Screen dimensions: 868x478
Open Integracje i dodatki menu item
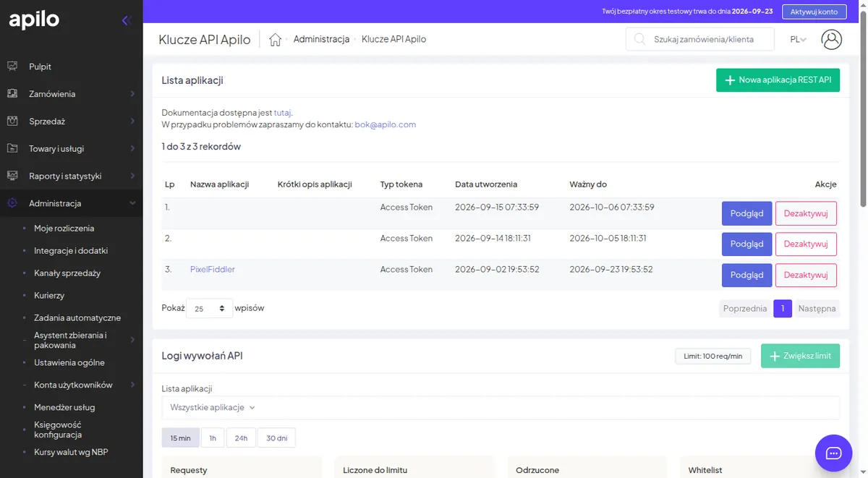pos(71,250)
